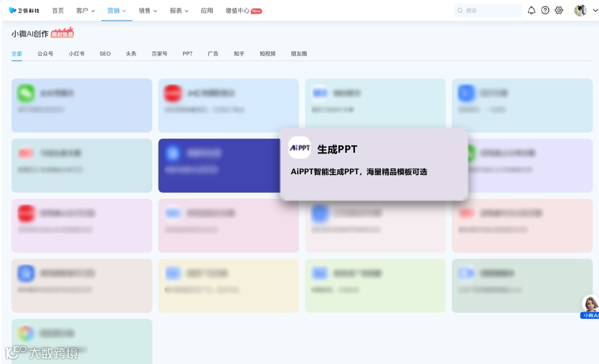Expand the 客户 menu

pyautogui.click(x=85, y=10)
